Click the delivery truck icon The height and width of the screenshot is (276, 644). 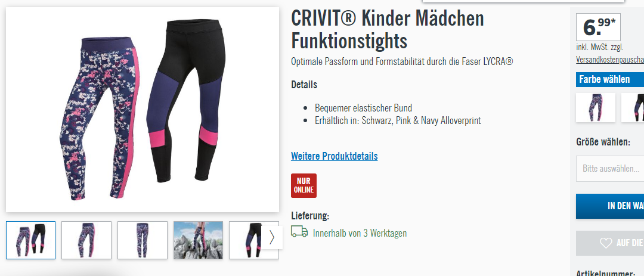299,232
